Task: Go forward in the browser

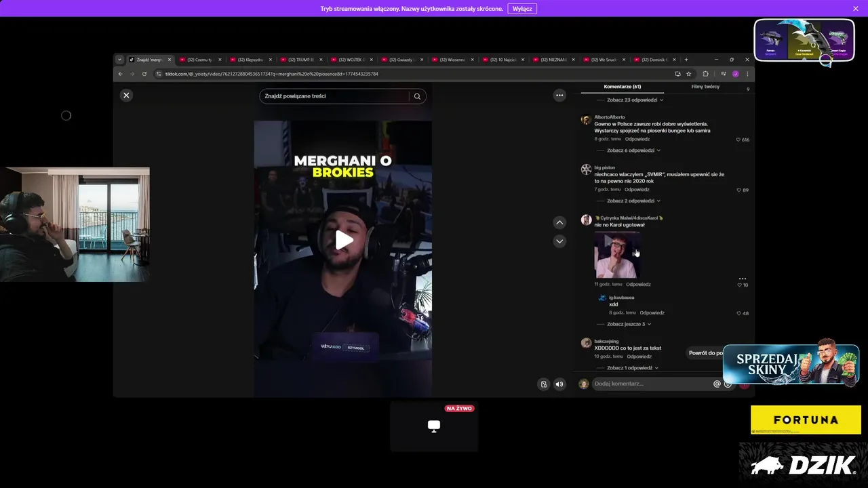Action: (x=132, y=74)
